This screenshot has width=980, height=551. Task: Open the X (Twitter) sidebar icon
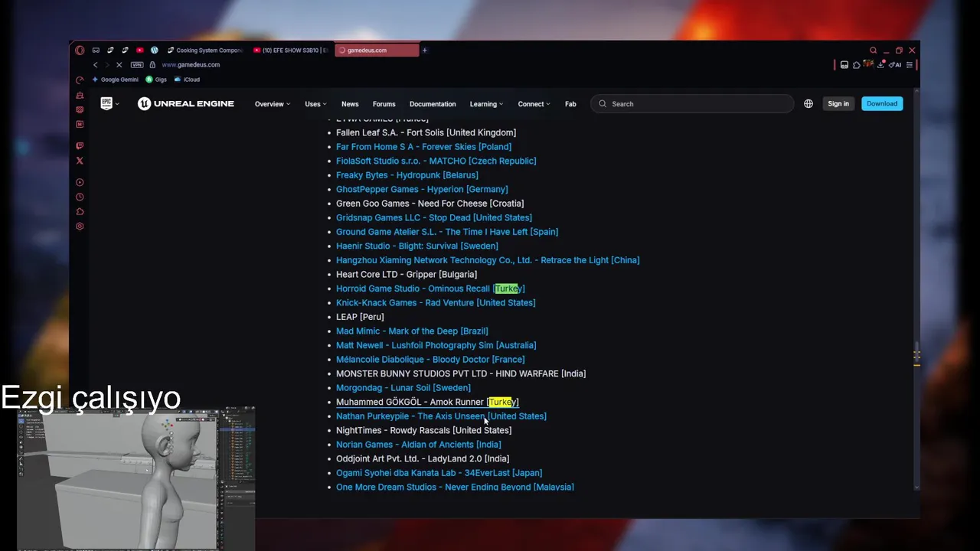click(x=80, y=161)
